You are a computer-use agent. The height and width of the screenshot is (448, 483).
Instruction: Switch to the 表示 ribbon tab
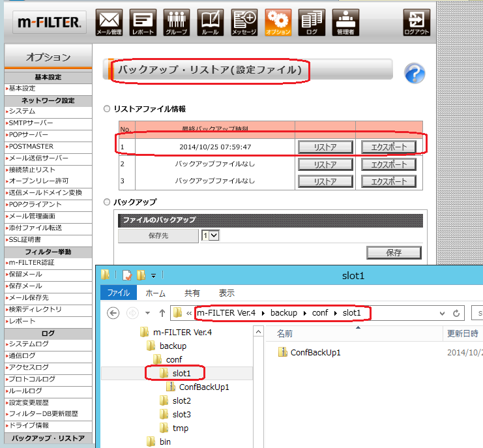226,293
